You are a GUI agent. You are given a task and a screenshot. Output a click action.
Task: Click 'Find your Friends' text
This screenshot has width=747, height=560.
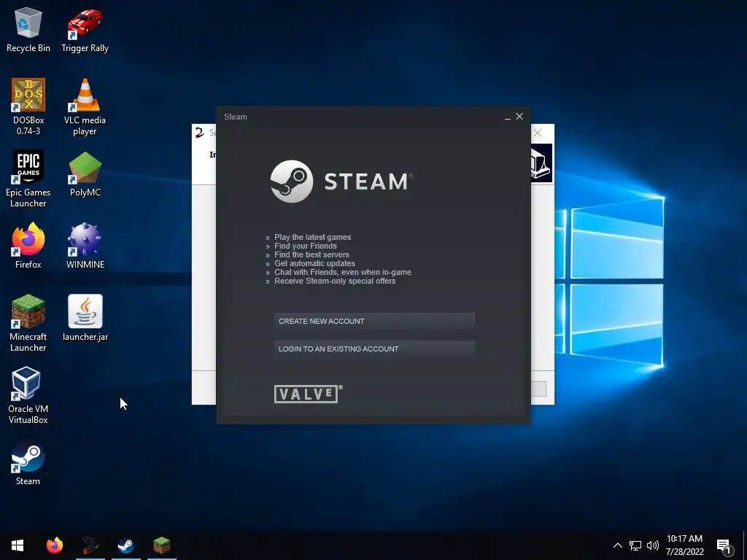[x=306, y=246]
